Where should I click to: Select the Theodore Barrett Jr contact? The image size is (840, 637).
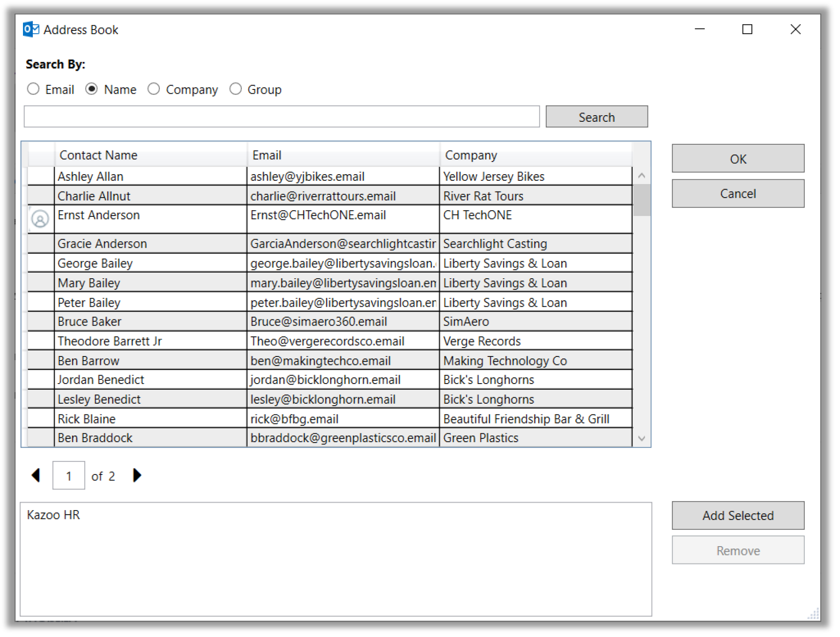[150, 341]
